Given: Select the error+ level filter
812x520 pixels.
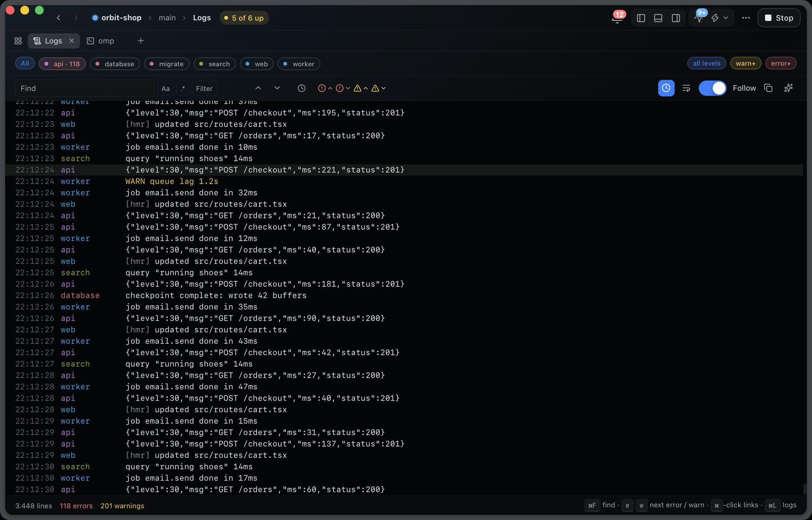Looking at the screenshot, I should 781,63.
